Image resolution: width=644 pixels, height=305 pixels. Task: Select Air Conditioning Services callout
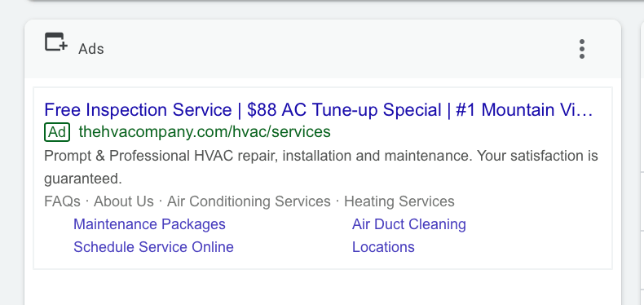249,201
